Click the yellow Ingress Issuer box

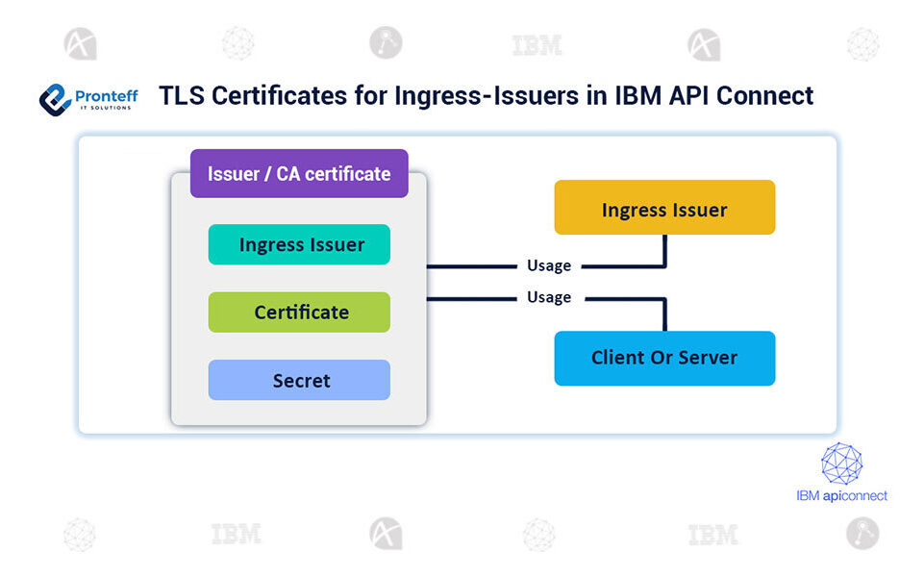tap(664, 209)
